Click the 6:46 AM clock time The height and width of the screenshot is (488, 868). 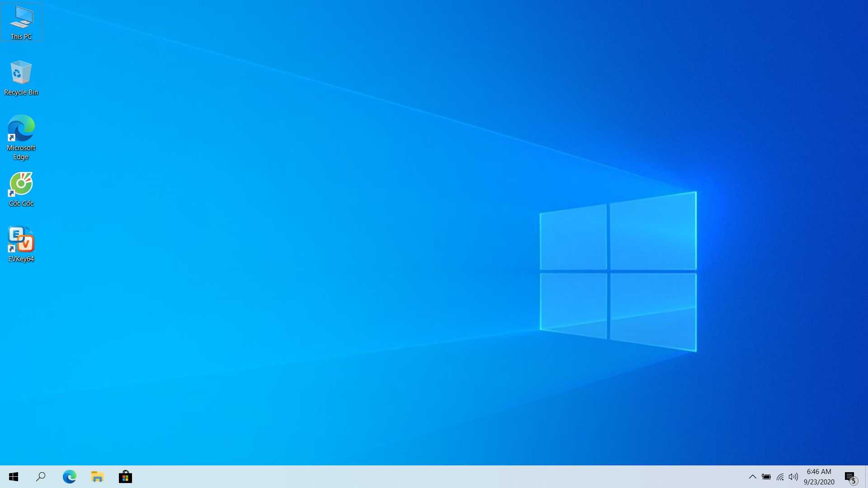[819, 471]
